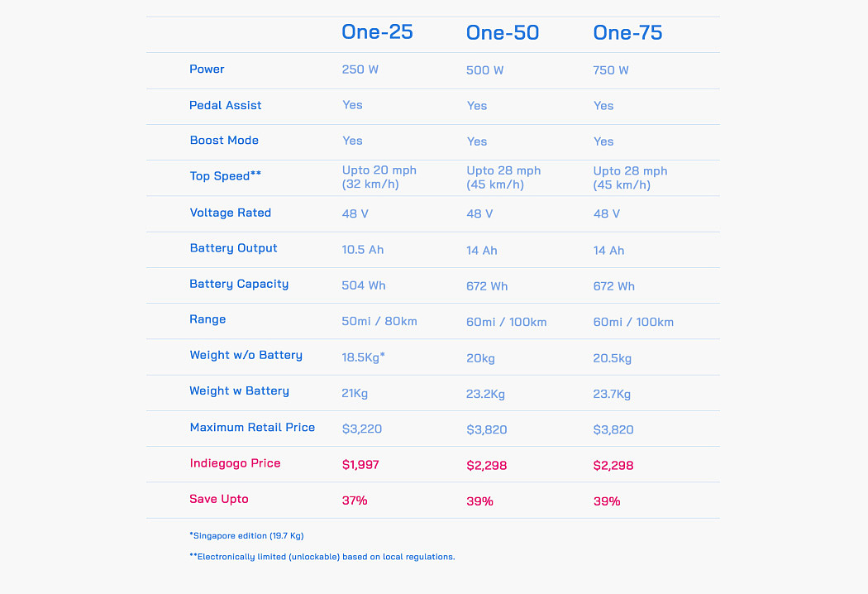Click Weight w/o Battery label
The height and width of the screenshot is (594, 868).
(246, 355)
